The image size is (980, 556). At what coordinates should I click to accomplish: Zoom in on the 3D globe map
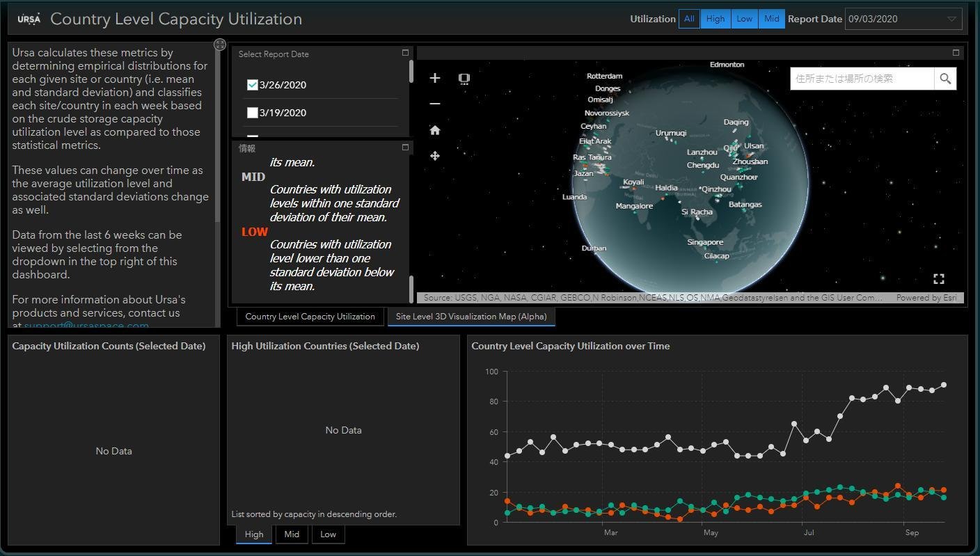coord(435,78)
